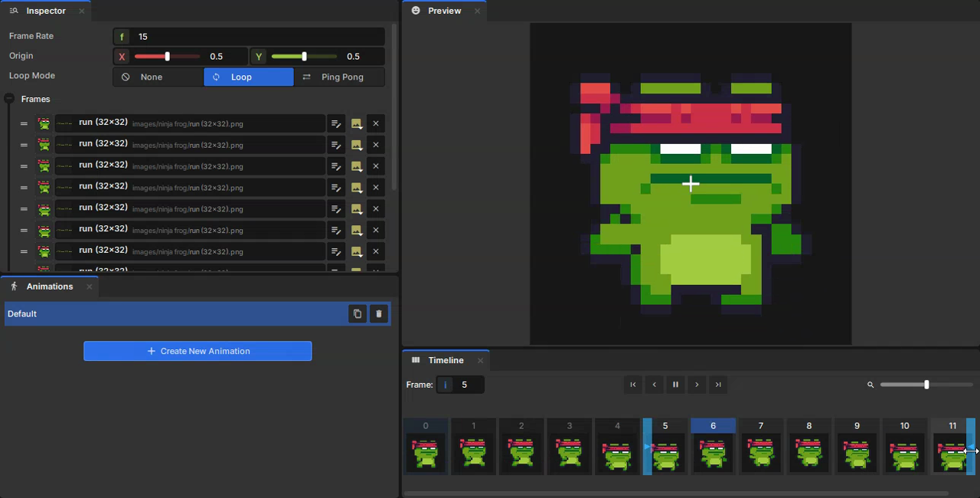
Task: Remove the fourth frame with its X icon
Action: 376,188
